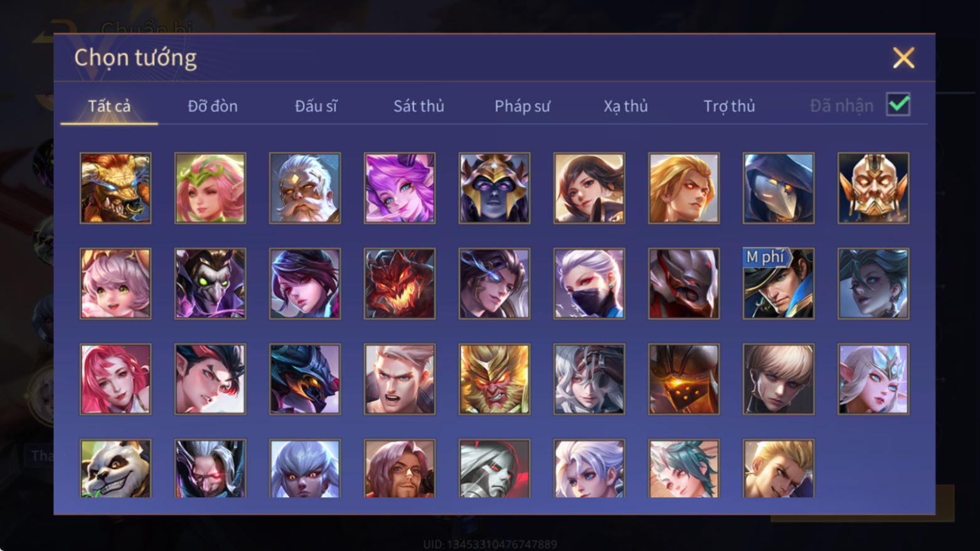Pick the masked white-haired ninja hero

589,284
